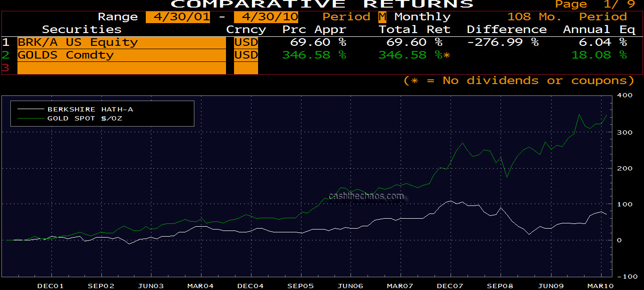Click the row number 1 in the table
This screenshot has height=290, width=644.
coord(5,43)
